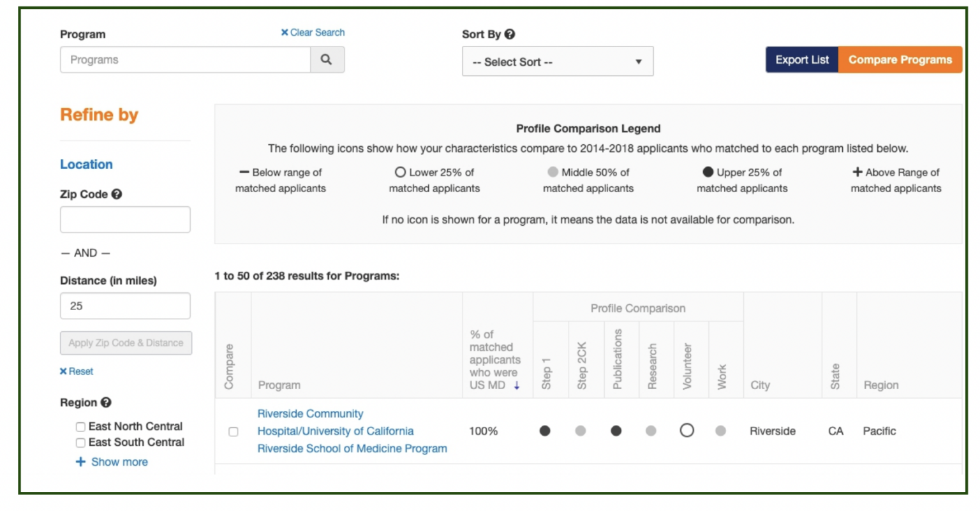Image resolution: width=980 pixels, height=511 pixels.
Task: Open the Select Sort dropdown
Action: tap(557, 62)
